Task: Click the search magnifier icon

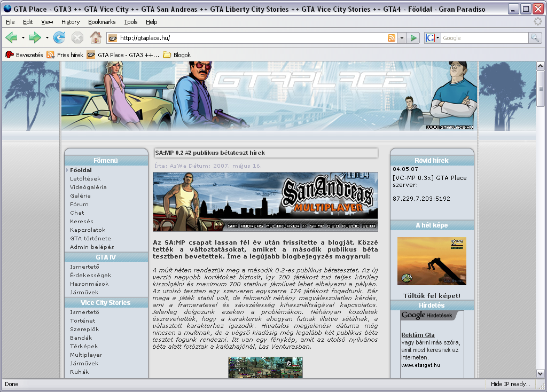Action: (x=535, y=38)
